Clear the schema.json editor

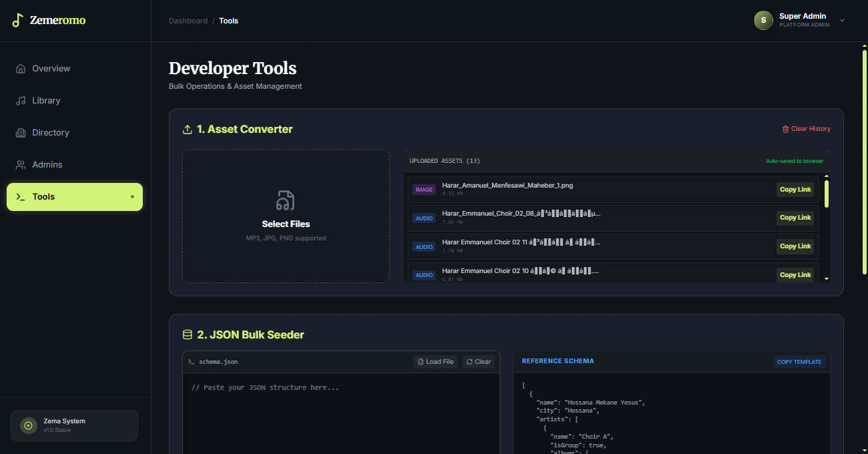pyautogui.click(x=478, y=362)
